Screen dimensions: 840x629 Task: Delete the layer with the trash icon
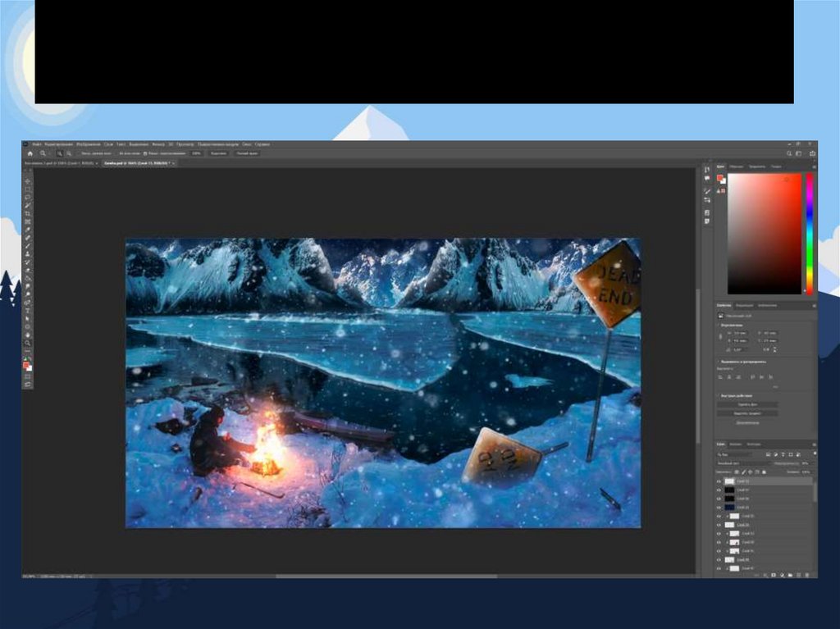(807, 575)
